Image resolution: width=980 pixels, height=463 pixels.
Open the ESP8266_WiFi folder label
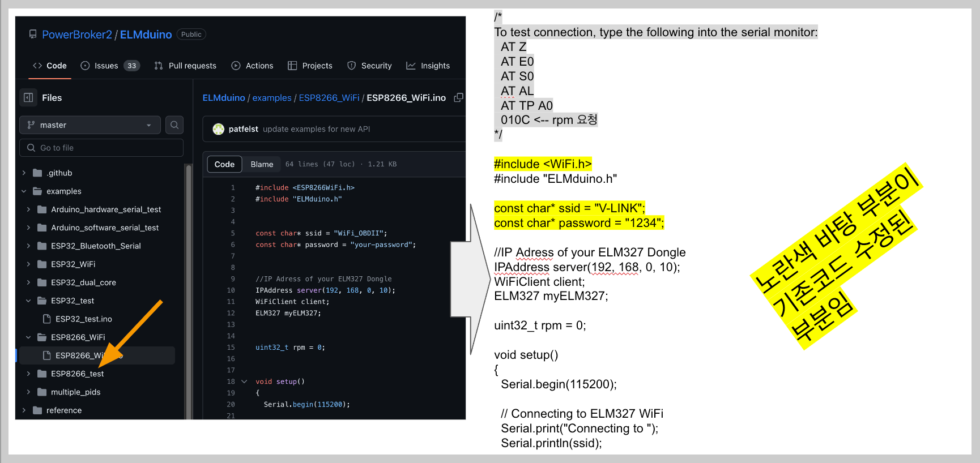78,337
